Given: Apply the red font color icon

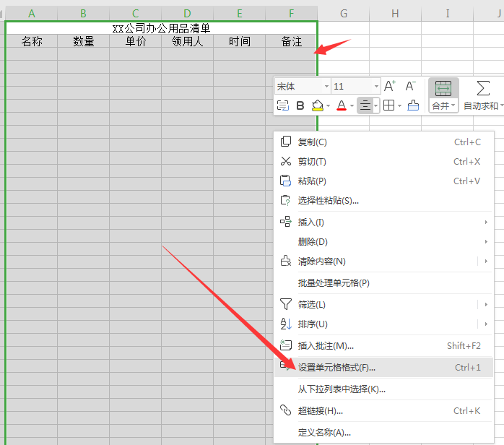Looking at the screenshot, I should pyautogui.click(x=342, y=105).
